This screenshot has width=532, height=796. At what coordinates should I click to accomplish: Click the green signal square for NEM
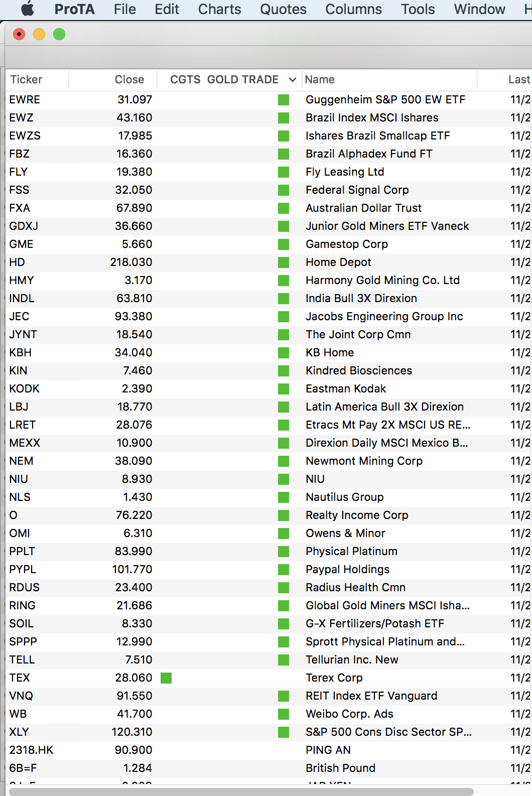point(284,461)
